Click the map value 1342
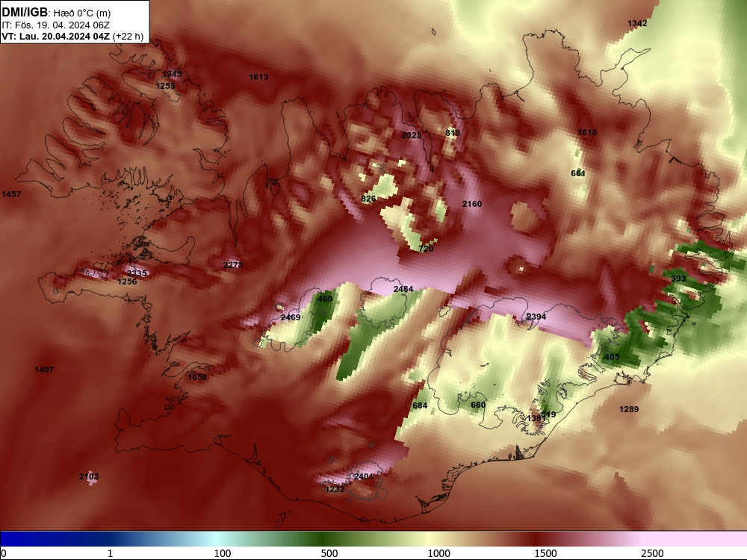Viewport: 747px width, 560px height. point(637,23)
